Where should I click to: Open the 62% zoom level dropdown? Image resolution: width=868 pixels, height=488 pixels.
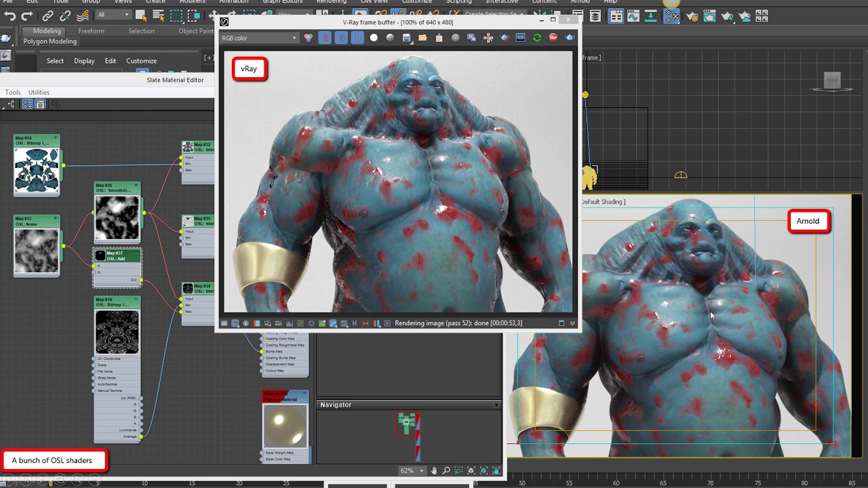pyautogui.click(x=412, y=470)
